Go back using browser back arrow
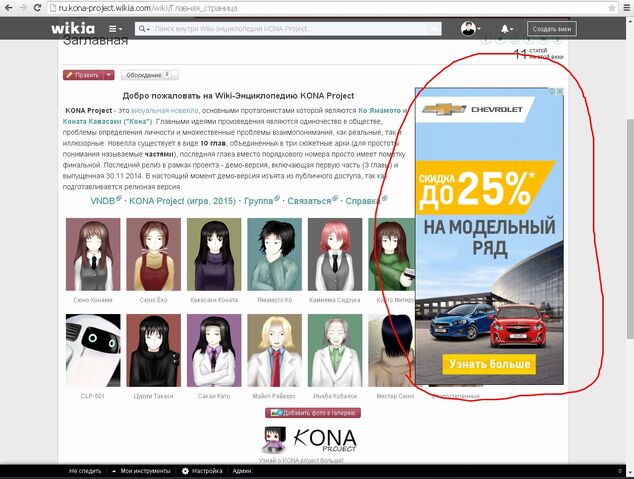634x479 pixels. click(x=8, y=8)
